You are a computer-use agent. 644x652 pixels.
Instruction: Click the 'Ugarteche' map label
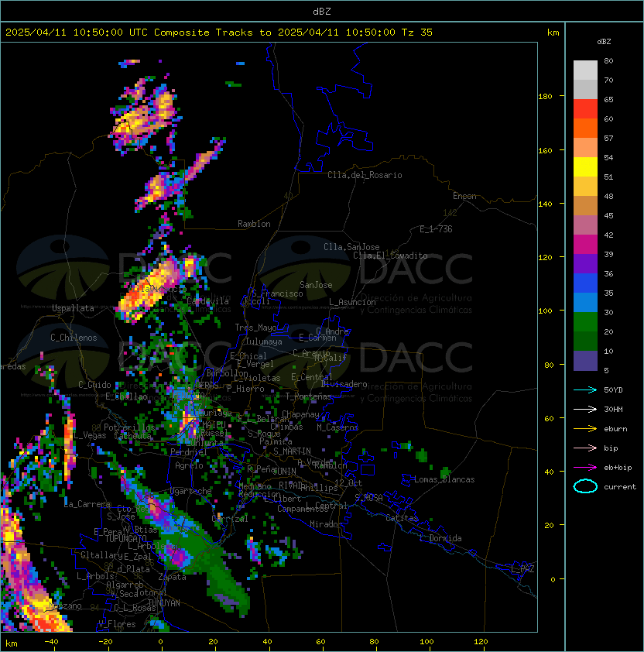(x=191, y=491)
